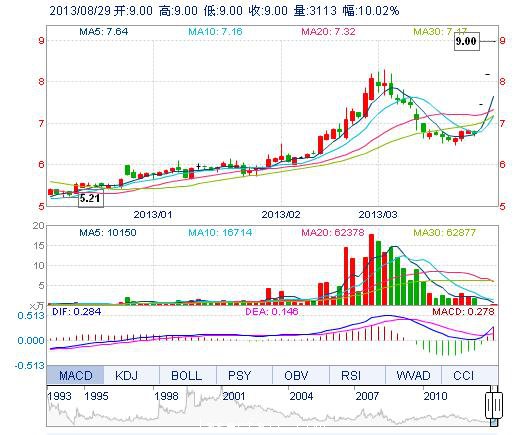Click the timeline range slider handle
This screenshot has height=435, width=515.
coord(494,406)
